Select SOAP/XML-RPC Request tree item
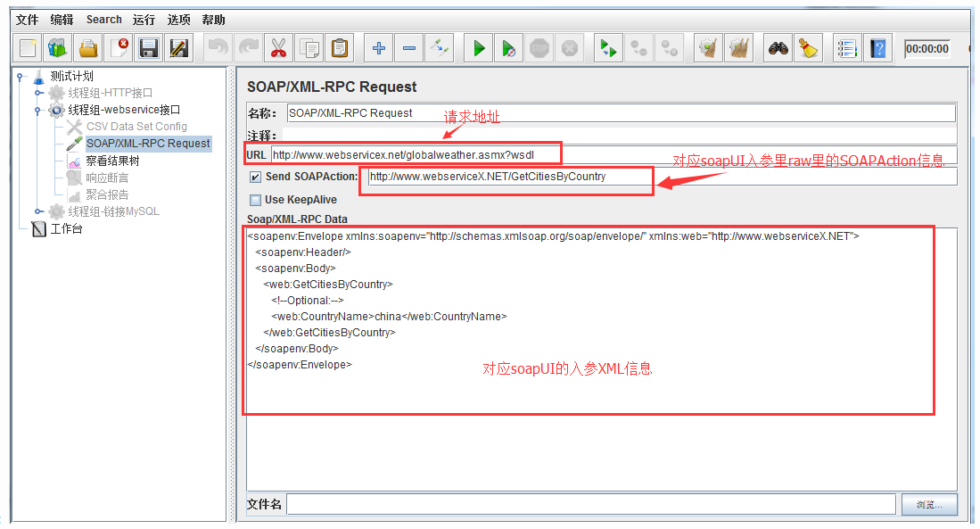The height and width of the screenshot is (529, 980). tap(148, 144)
